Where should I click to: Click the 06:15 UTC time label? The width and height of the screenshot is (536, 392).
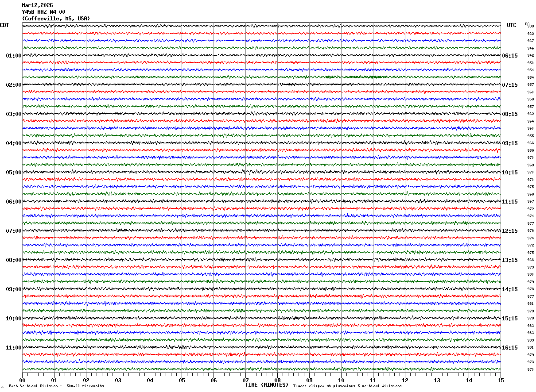510,56
